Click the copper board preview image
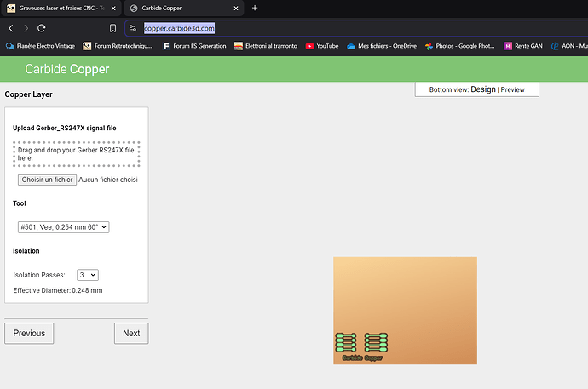Viewport: 588px width, 389px height. (405, 311)
